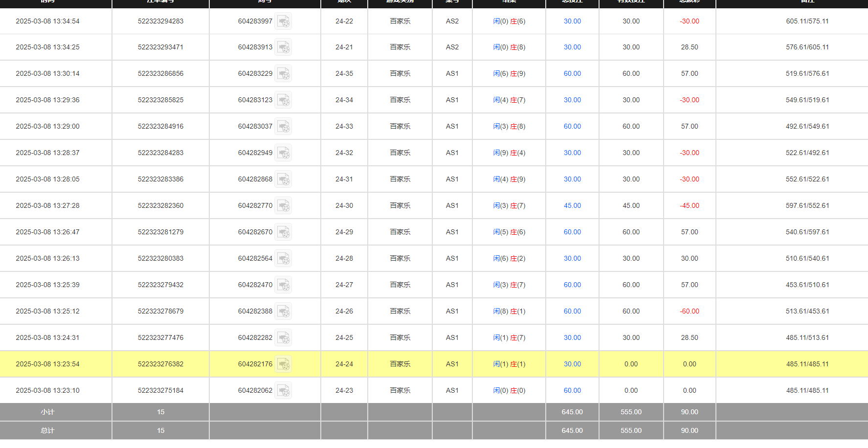Click the 45.00 total bet amount link
868x448 pixels.
(x=572, y=206)
